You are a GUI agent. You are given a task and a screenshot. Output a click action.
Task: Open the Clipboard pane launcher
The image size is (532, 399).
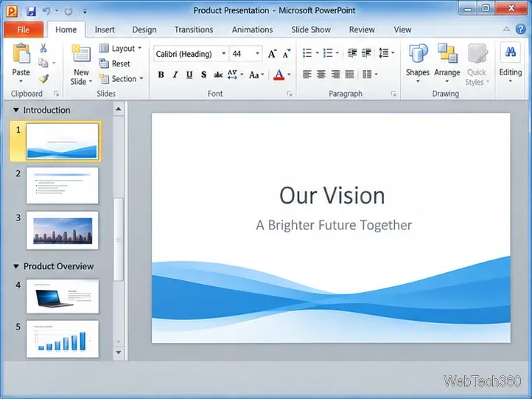pyautogui.click(x=56, y=94)
